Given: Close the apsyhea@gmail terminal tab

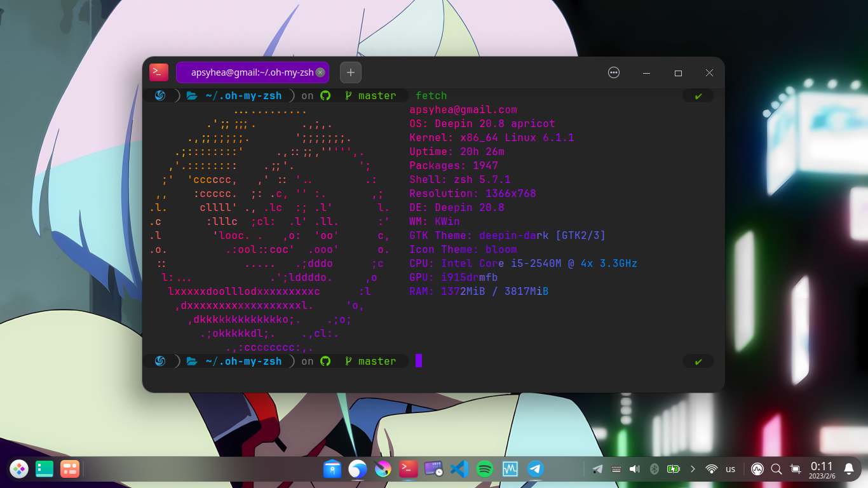Looking at the screenshot, I should 320,72.
